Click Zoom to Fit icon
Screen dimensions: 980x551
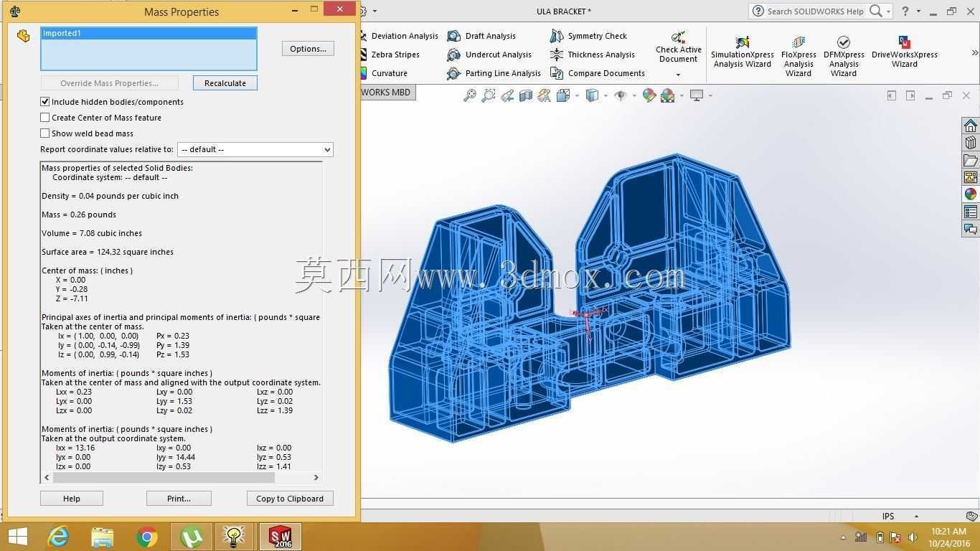coord(470,95)
